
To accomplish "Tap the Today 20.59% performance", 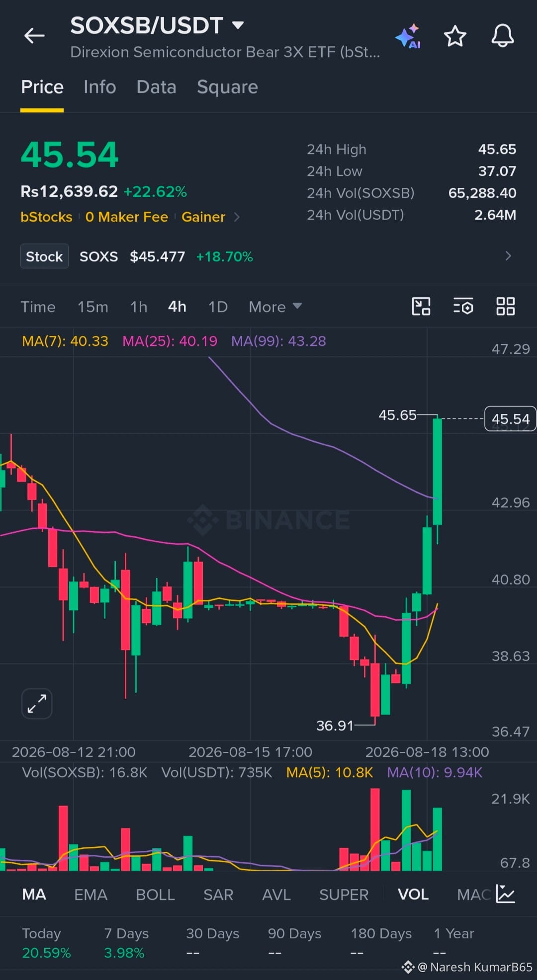I will coord(46,943).
